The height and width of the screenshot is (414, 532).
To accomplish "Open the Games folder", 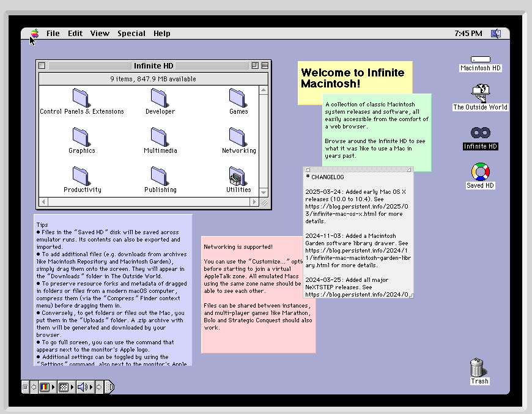I will click(x=238, y=98).
